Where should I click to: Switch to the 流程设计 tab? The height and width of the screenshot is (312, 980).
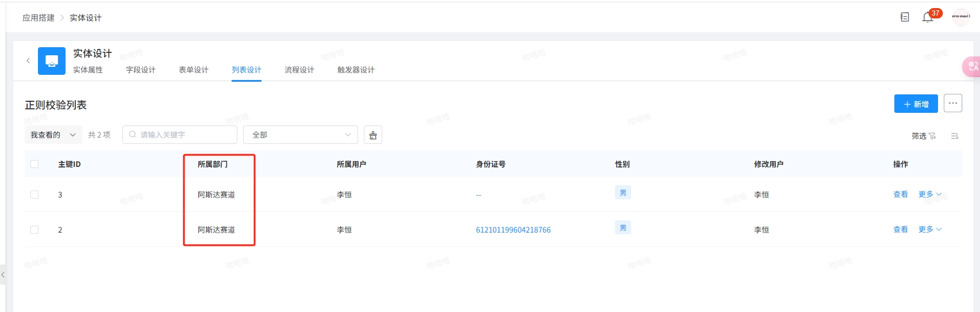click(x=299, y=70)
